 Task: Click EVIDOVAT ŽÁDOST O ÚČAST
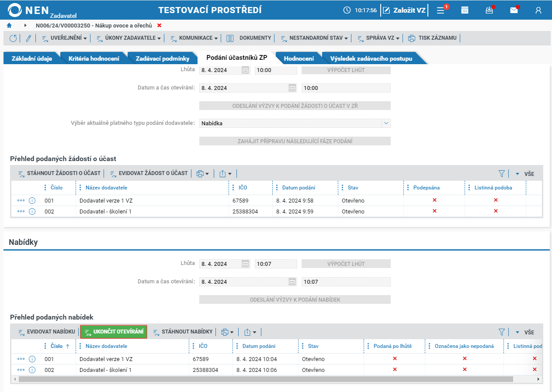(x=149, y=173)
